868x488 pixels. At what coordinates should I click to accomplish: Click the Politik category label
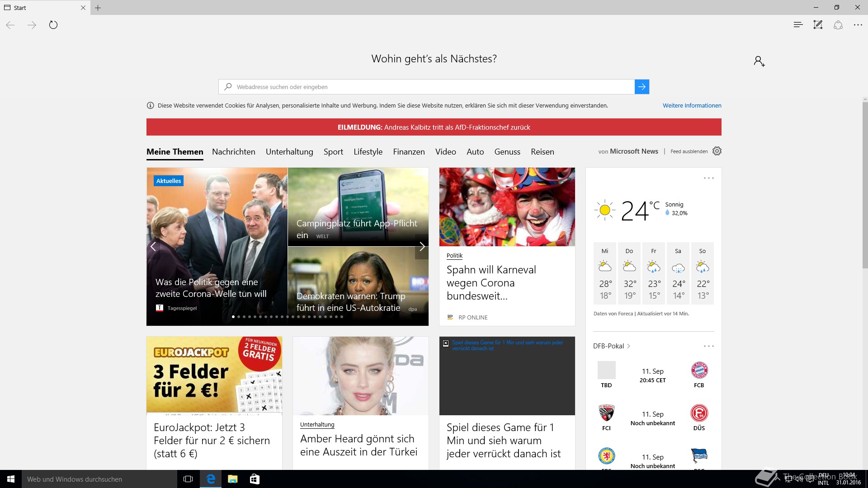[454, 256]
